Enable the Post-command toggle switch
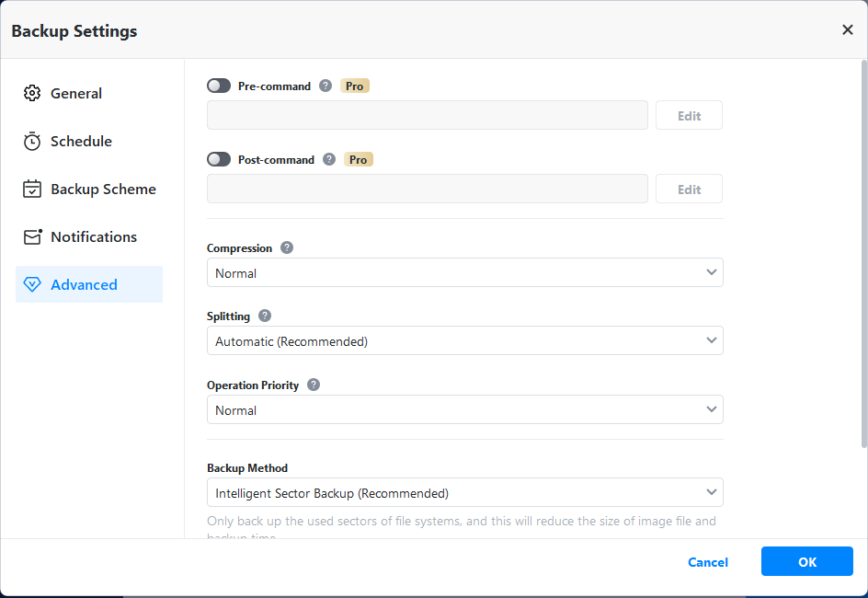This screenshot has width=868, height=598. click(x=219, y=159)
